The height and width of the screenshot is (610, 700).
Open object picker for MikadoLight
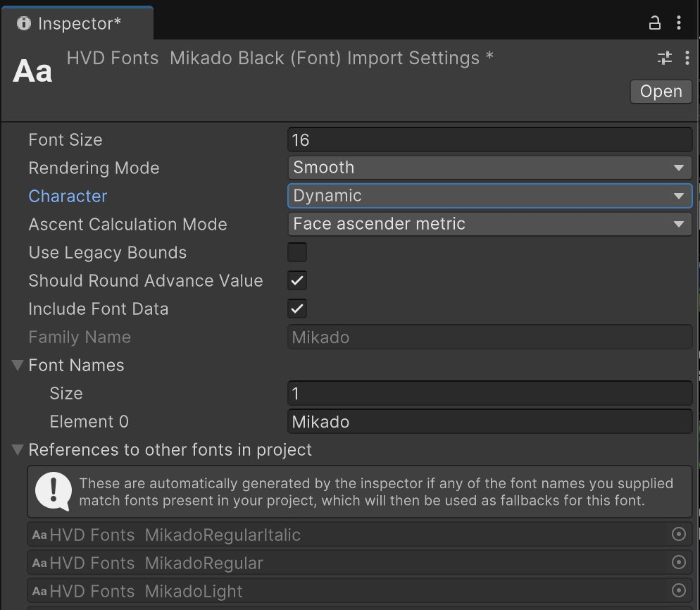point(679,590)
